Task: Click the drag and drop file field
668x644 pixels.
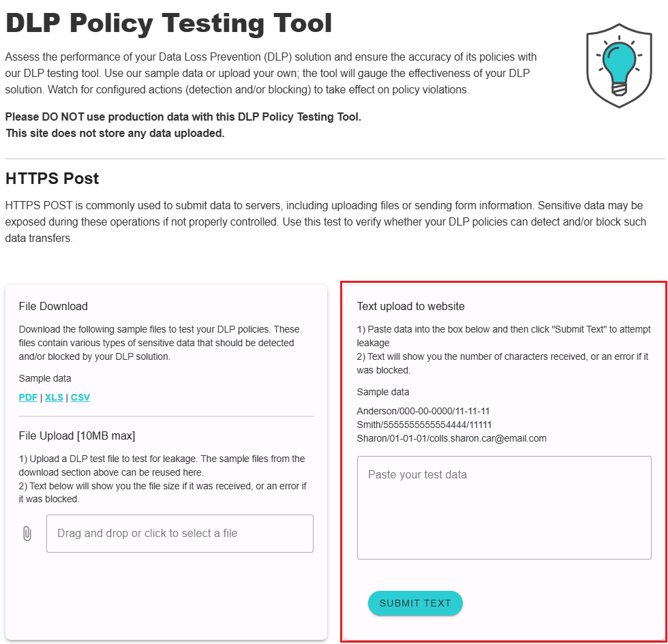Action: click(x=180, y=534)
